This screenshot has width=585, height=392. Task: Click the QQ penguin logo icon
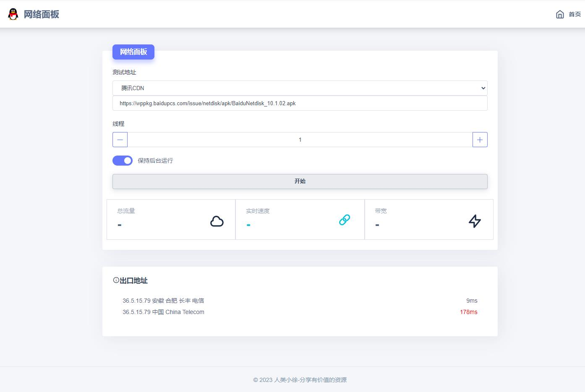coord(13,14)
